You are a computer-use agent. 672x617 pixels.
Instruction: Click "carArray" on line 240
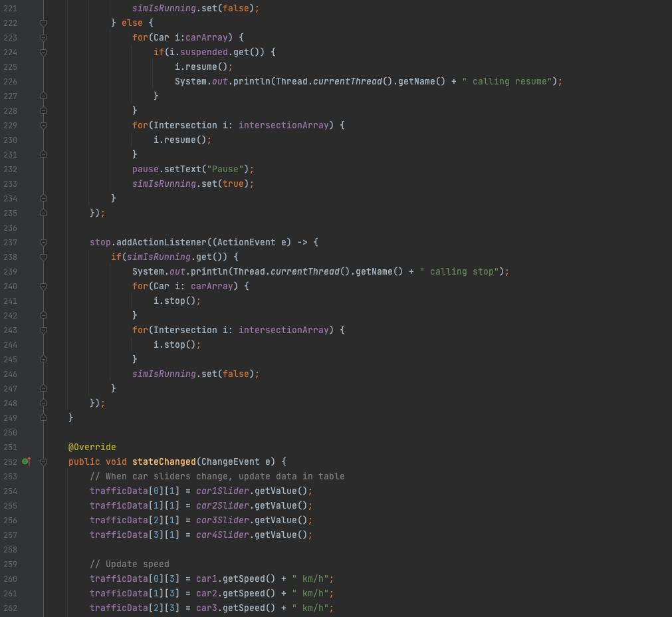click(212, 287)
